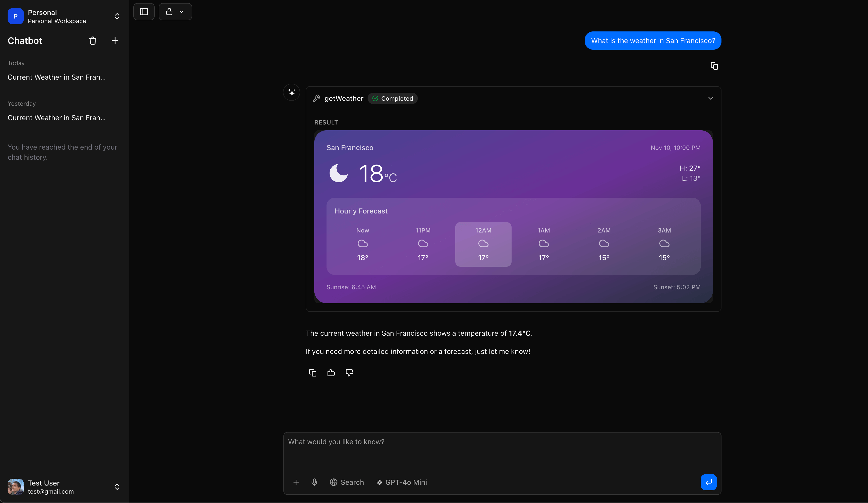Activate voice input with microphone icon
The height and width of the screenshot is (503, 868).
click(315, 482)
